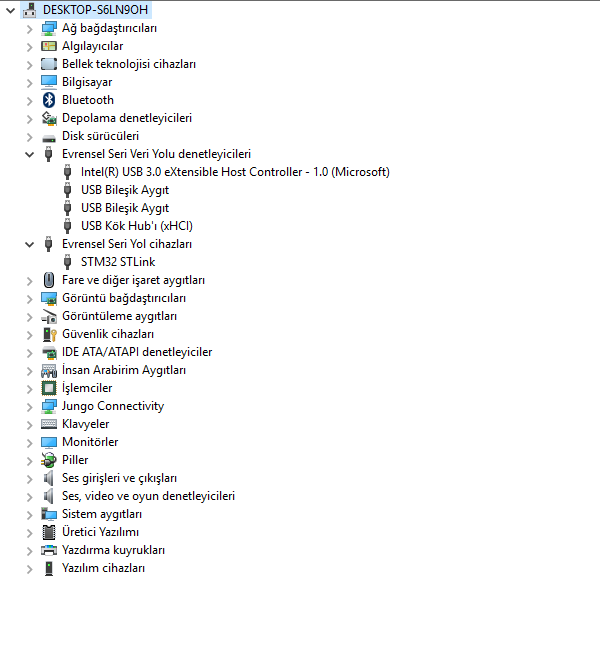Image resolution: width=600 pixels, height=671 pixels.
Task: Expand Ses, video ve oyun denetleyicileri
Action: pos(29,497)
